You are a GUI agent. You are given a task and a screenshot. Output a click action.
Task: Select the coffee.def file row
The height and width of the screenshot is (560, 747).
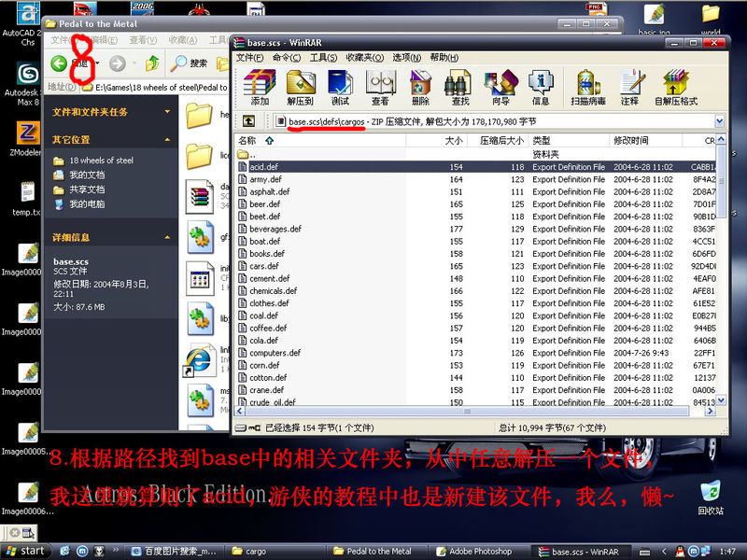475,329
